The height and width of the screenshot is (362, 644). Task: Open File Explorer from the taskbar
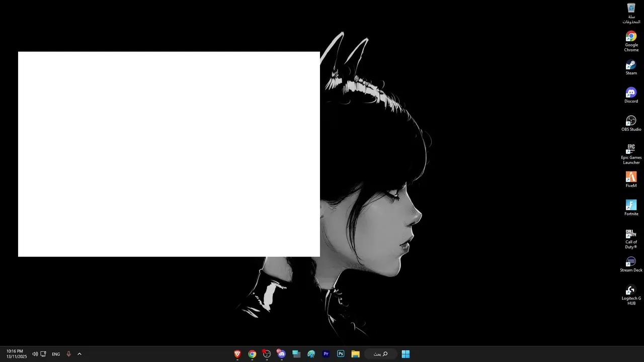coord(355,354)
